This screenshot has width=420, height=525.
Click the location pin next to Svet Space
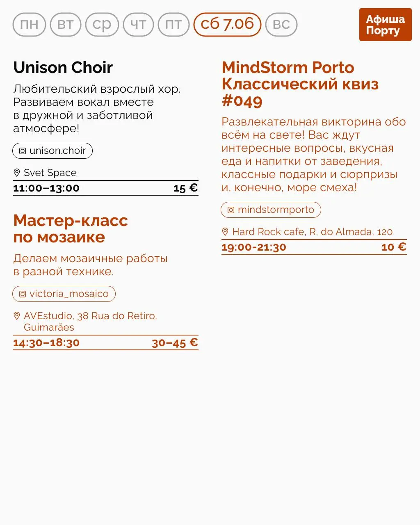click(x=17, y=173)
